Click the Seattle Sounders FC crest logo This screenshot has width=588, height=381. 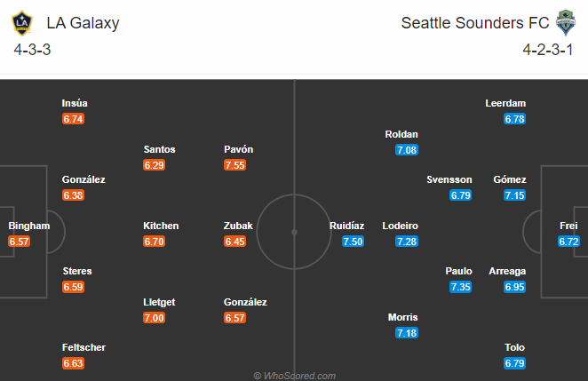(564, 23)
